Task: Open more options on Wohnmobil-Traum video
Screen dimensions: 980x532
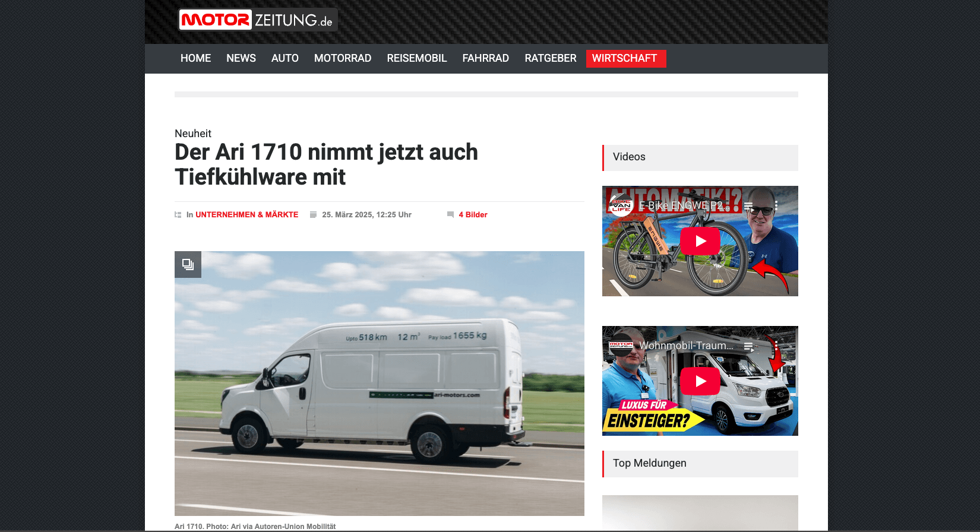Action: click(776, 346)
